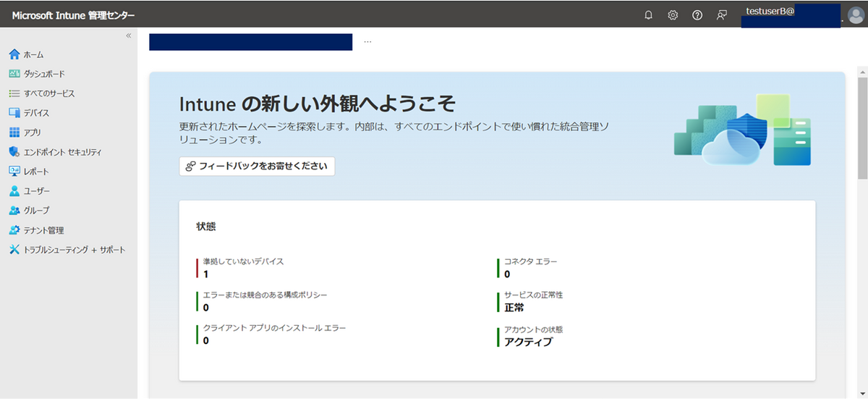868x399 pixels.
Task: Open コネクタ エラー status link
Action: [530, 261]
